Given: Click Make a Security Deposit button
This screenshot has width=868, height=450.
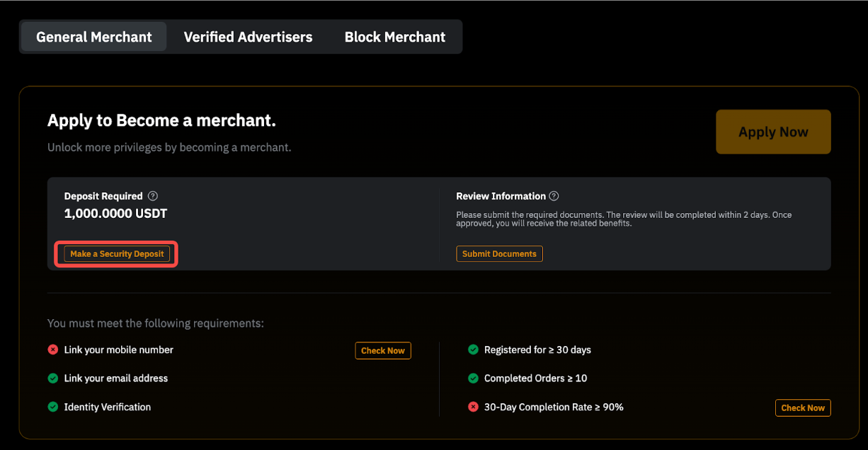Looking at the screenshot, I should 117,254.
